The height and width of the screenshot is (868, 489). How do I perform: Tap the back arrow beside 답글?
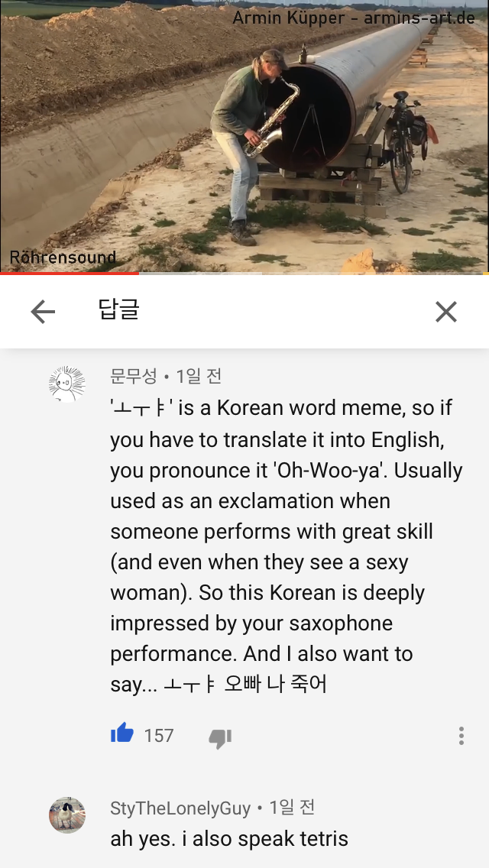pyautogui.click(x=43, y=313)
